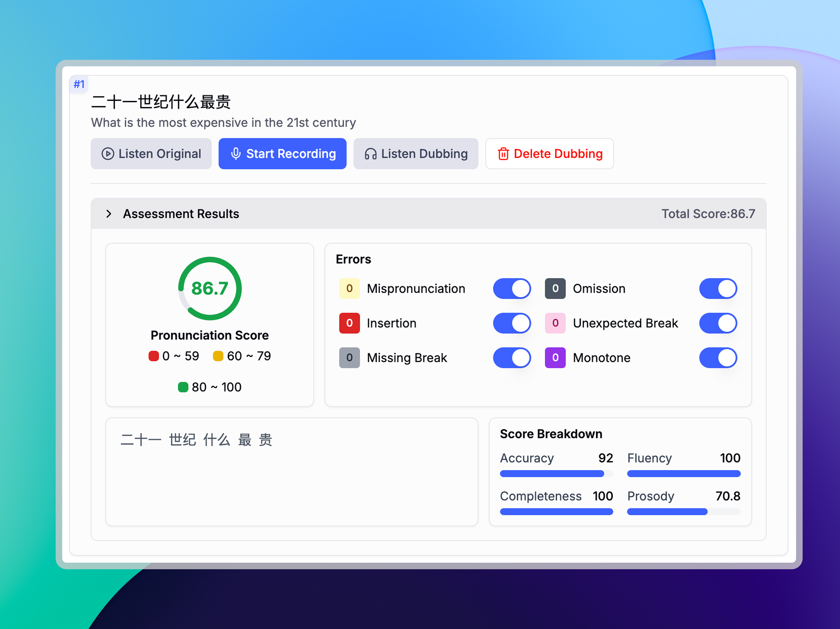
Task: Click the pink Unexpected Break counter
Action: [555, 323]
